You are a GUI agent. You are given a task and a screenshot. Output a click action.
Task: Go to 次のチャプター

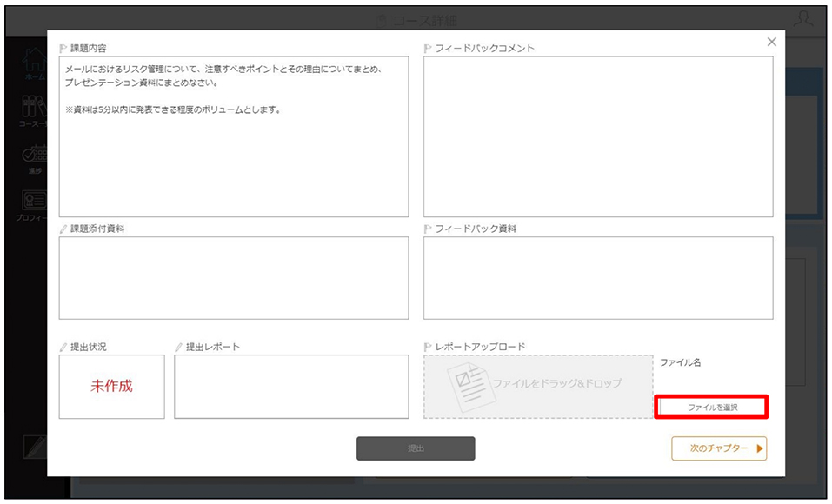click(x=719, y=448)
